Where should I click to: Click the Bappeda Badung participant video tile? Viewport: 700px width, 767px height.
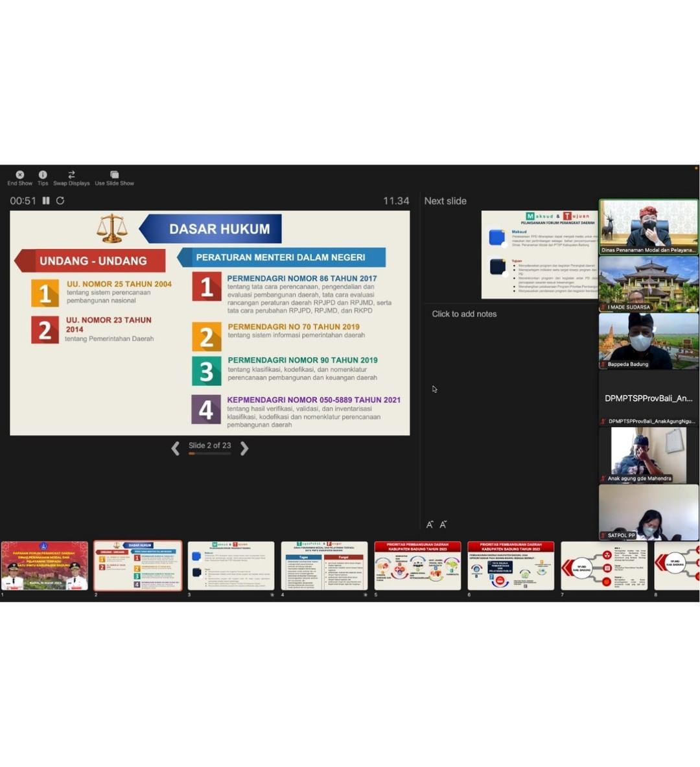648,341
